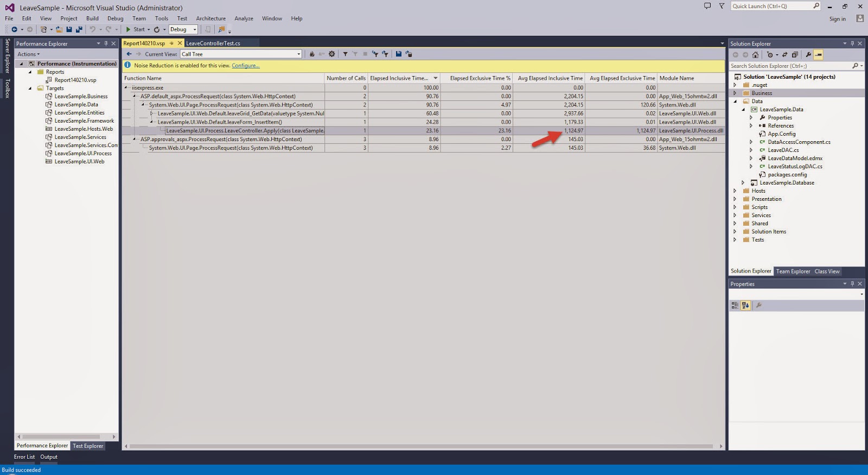Select Report140210.vsp in the Reports tree
Viewport: 868px width, 475px height.
coord(75,80)
